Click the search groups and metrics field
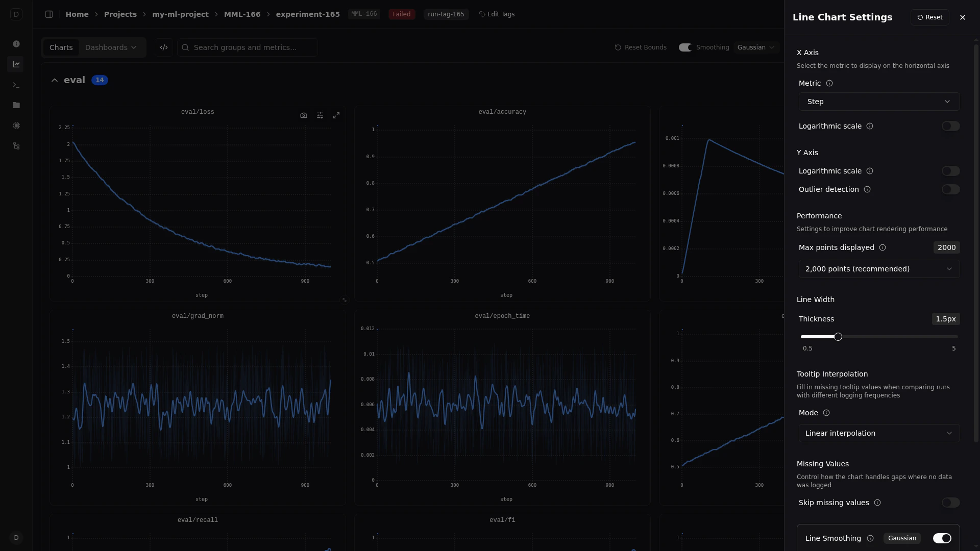980x551 pixels. click(247, 47)
